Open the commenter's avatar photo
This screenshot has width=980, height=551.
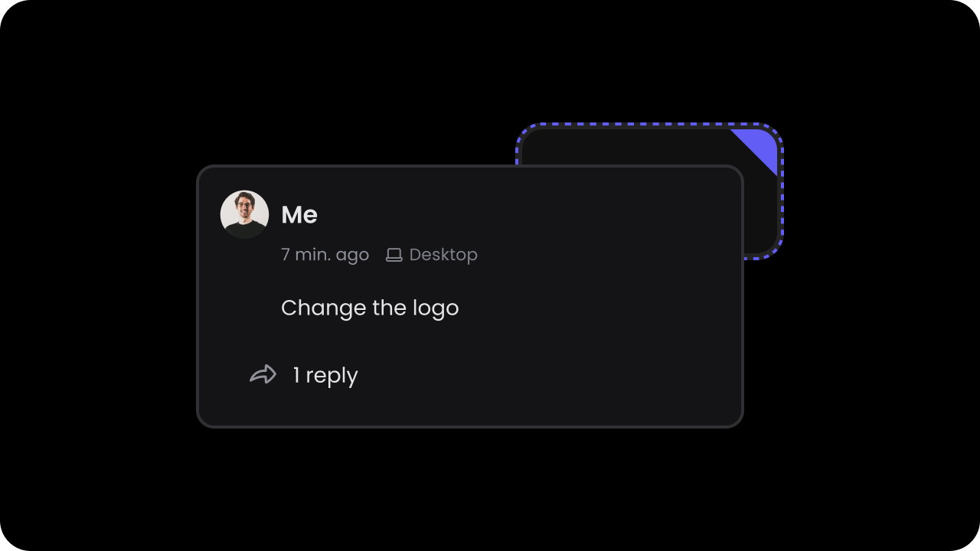tap(244, 214)
